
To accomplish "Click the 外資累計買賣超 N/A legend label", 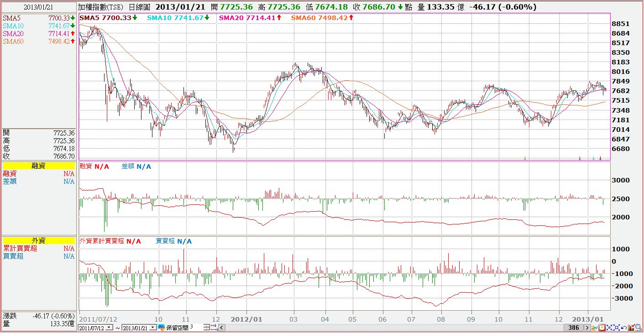I will click(x=110, y=241).
